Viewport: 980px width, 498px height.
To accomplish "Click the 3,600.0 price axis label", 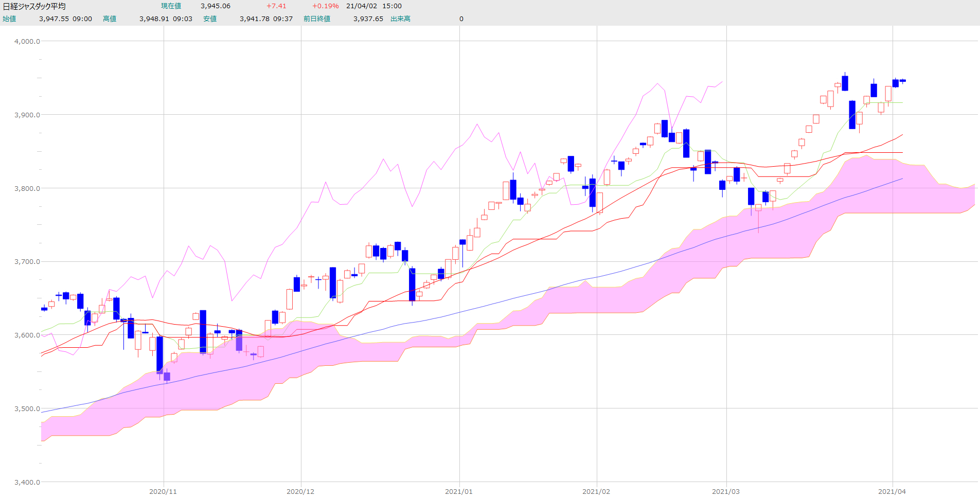I will 27,335.
